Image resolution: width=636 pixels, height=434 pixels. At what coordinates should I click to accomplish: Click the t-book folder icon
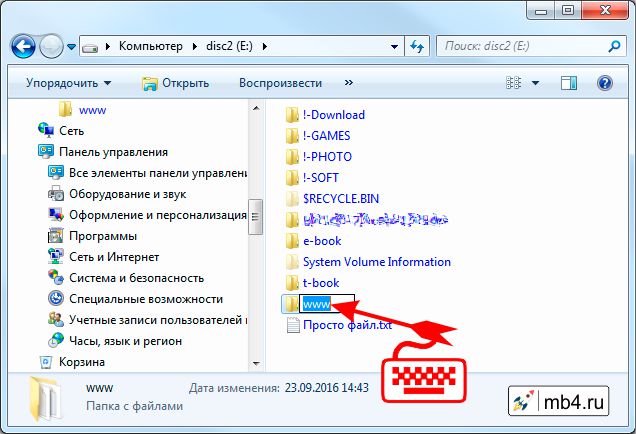(x=292, y=283)
